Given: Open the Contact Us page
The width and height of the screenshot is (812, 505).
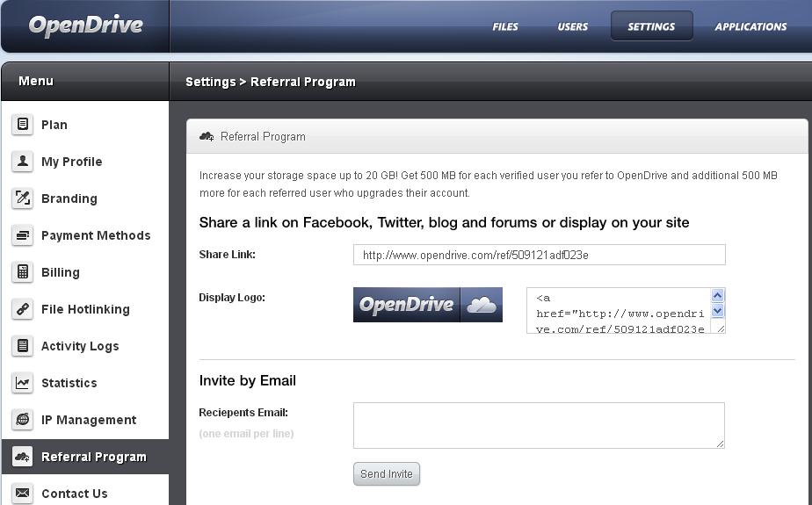Looking at the screenshot, I should pos(75,494).
